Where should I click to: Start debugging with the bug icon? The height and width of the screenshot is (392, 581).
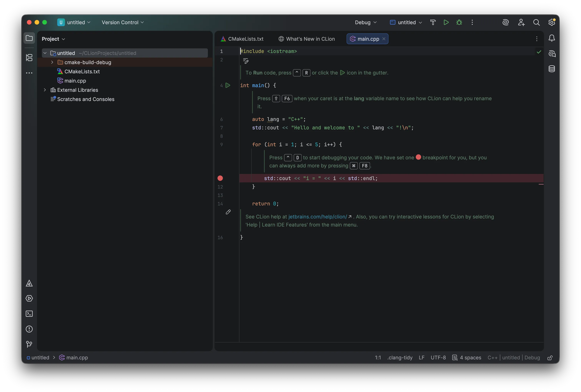coord(459,22)
